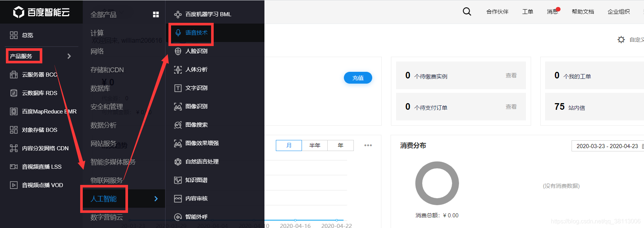This screenshot has height=228, width=644.
Task: Click the search magnifier icon
Action: (467, 12)
